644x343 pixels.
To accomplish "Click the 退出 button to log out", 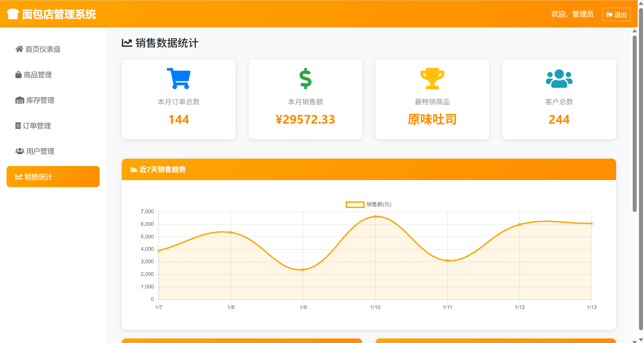I will (x=616, y=14).
